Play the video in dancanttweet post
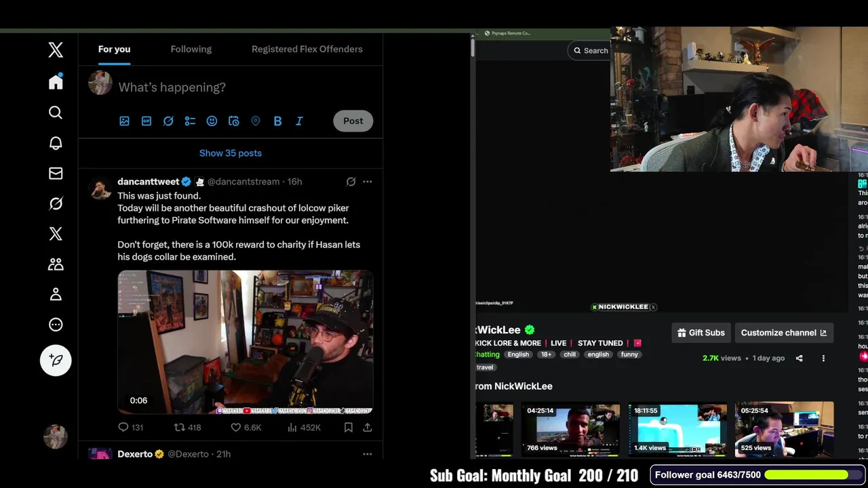868x488 pixels. (245, 342)
